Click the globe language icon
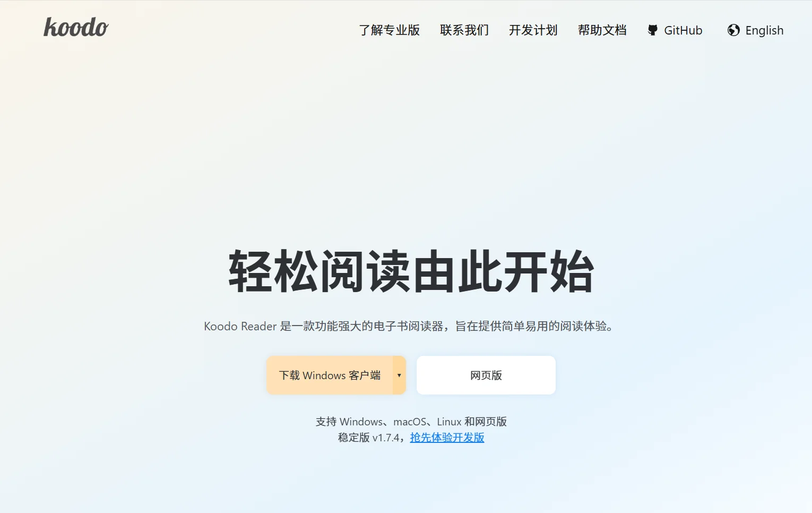 click(733, 30)
